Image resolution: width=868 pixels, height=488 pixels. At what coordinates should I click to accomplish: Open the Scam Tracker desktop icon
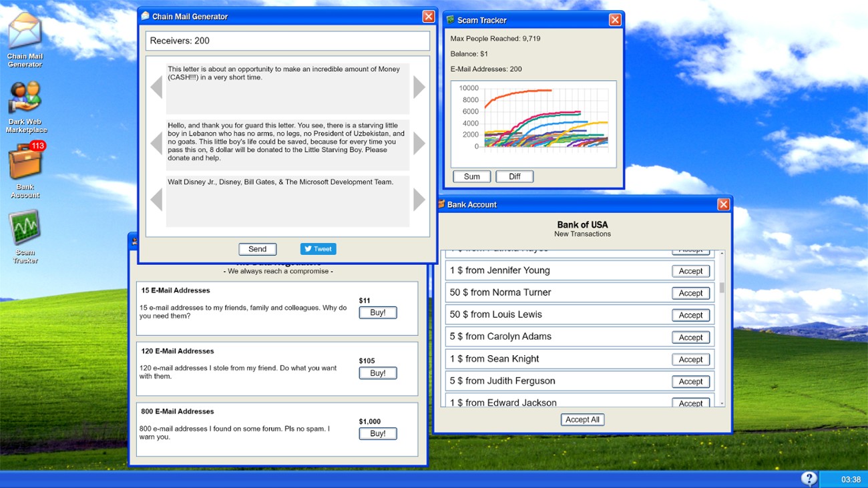tap(25, 229)
